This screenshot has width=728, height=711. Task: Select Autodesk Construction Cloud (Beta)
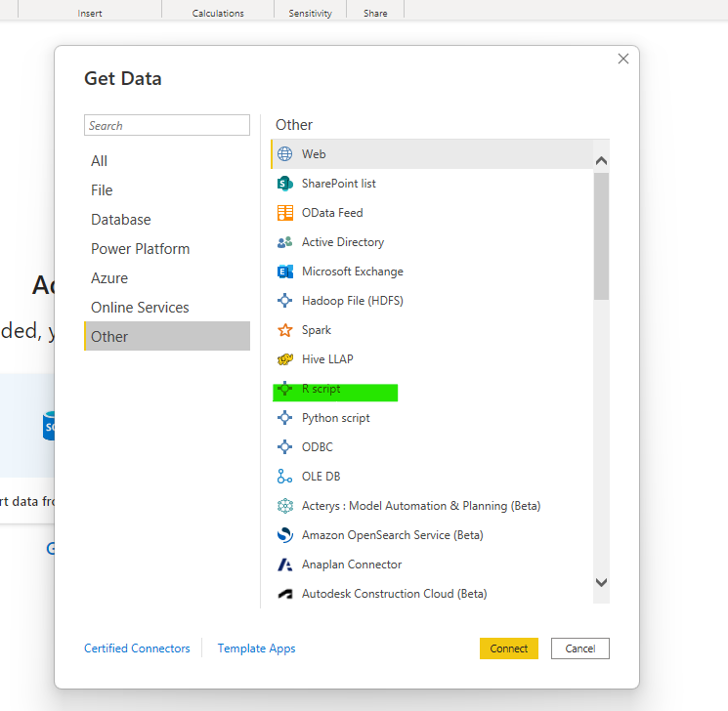(432, 594)
